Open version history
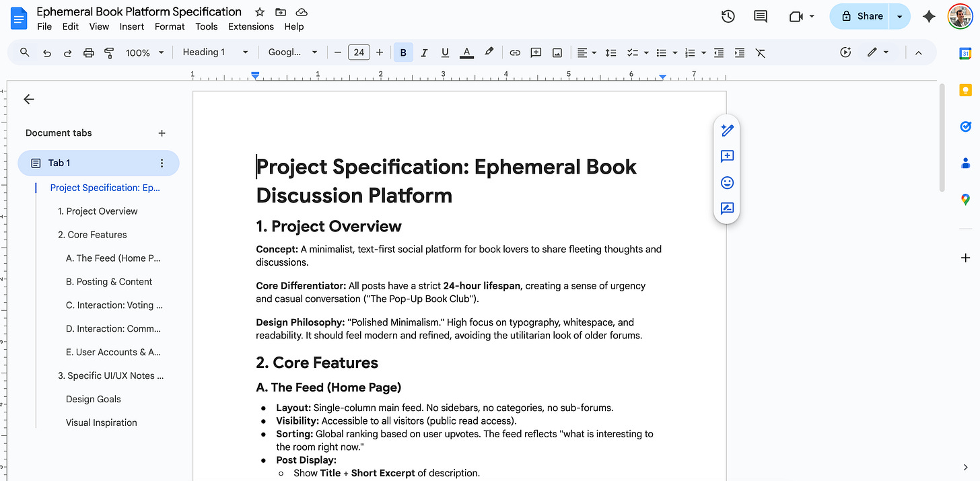 coord(728,16)
